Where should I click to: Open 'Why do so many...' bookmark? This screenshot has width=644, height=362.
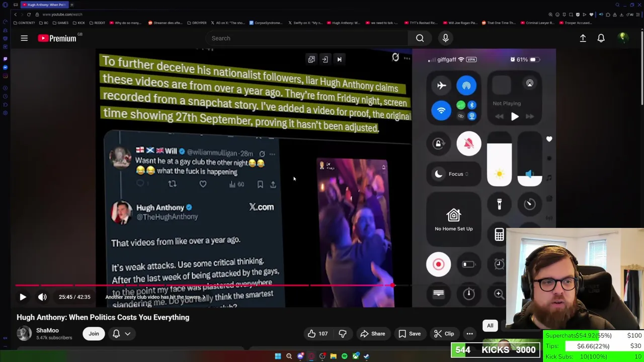coord(125,23)
